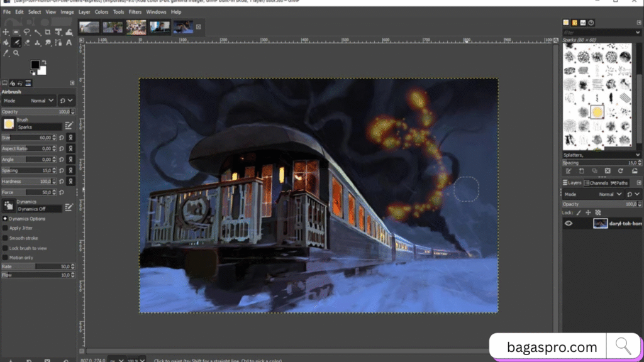Select the Zoom magnifier tool
Viewport: 644px width, 362px height.
(16, 53)
